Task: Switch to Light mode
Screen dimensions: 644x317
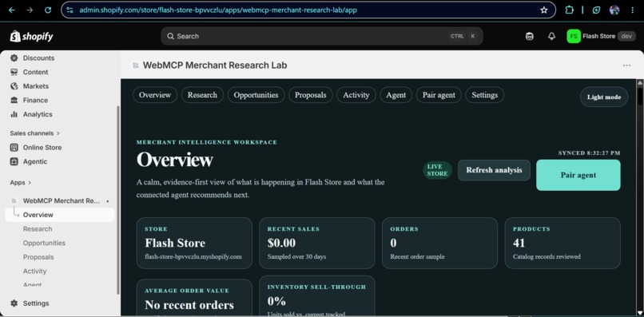Action: pyautogui.click(x=604, y=97)
